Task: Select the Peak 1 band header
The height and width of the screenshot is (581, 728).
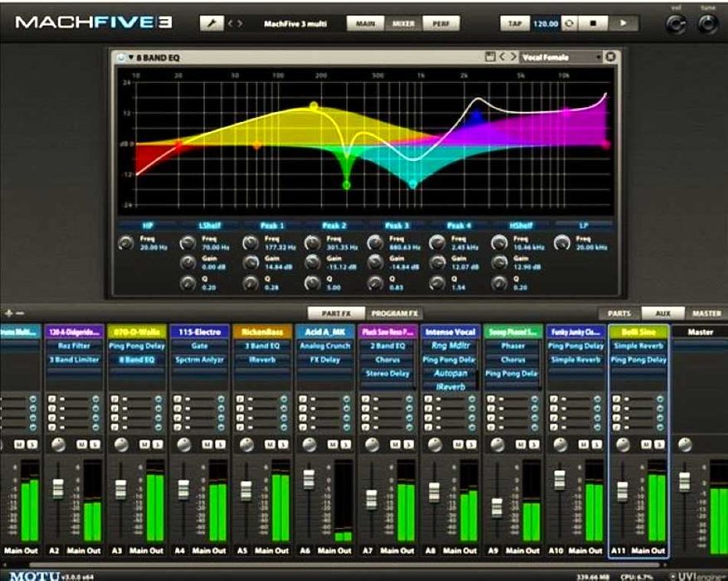Action: pyautogui.click(x=272, y=226)
